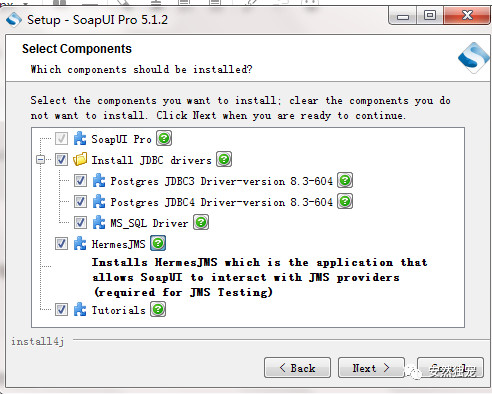Click the SoapUI logo in title bar
492x394 pixels.
click(14, 20)
